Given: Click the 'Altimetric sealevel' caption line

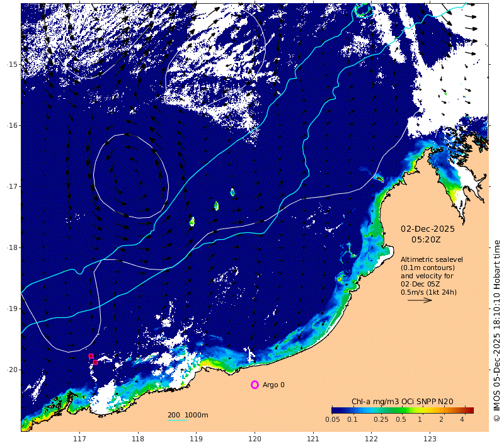Looking at the screenshot, I should (x=432, y=259).
